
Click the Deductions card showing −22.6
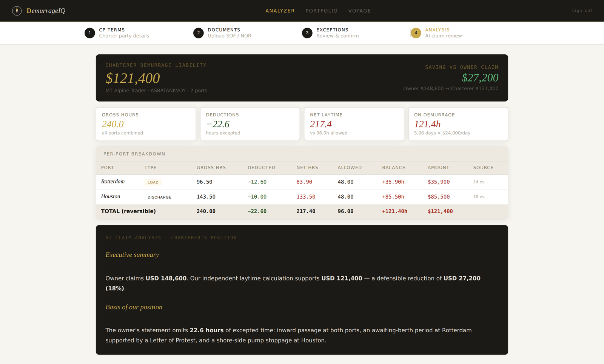[250, 124]
